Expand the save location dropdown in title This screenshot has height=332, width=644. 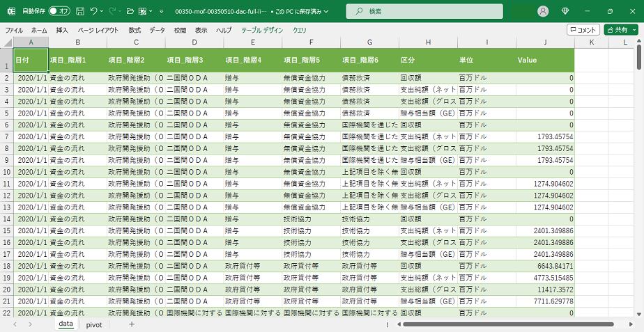327,12
